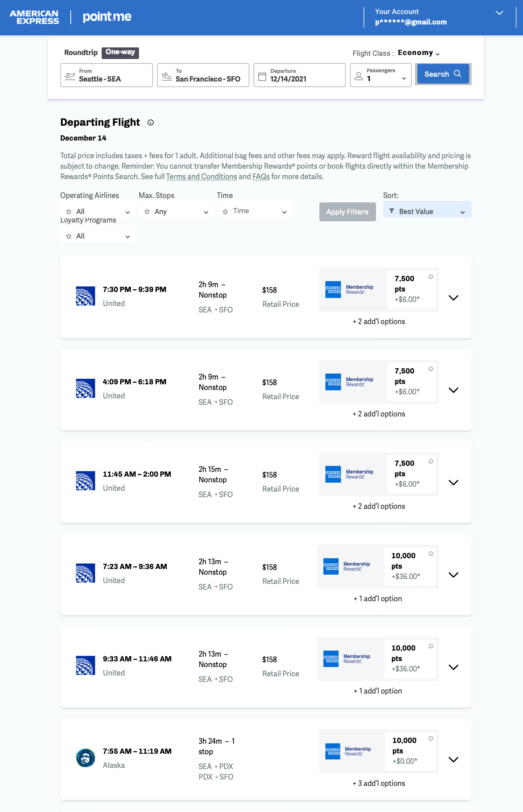Click United logo on 7:30 PM flight

point(86,296)
